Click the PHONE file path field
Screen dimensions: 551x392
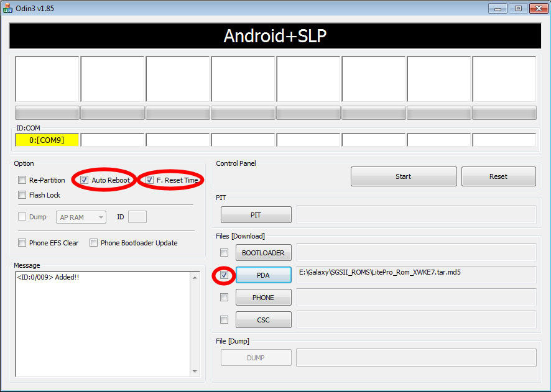[417, 297]
